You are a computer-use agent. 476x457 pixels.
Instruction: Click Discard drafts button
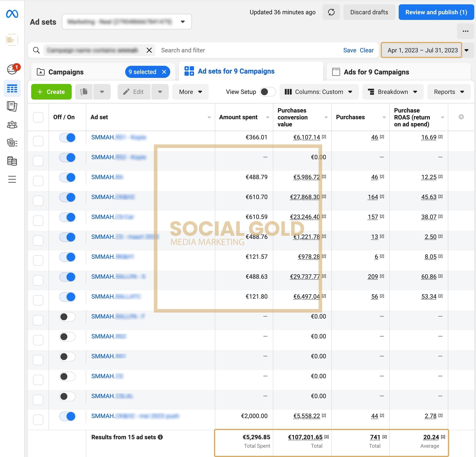tap(369, 12)
